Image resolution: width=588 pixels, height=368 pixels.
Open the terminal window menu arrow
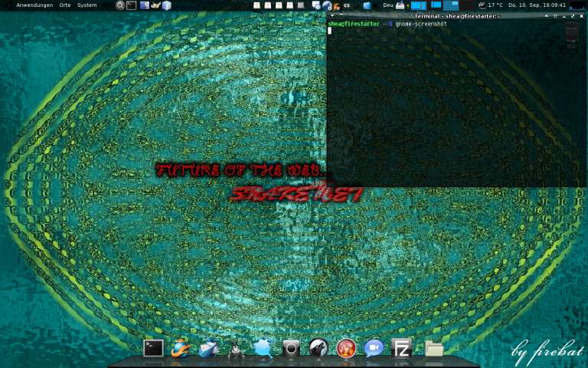[332, 16]
